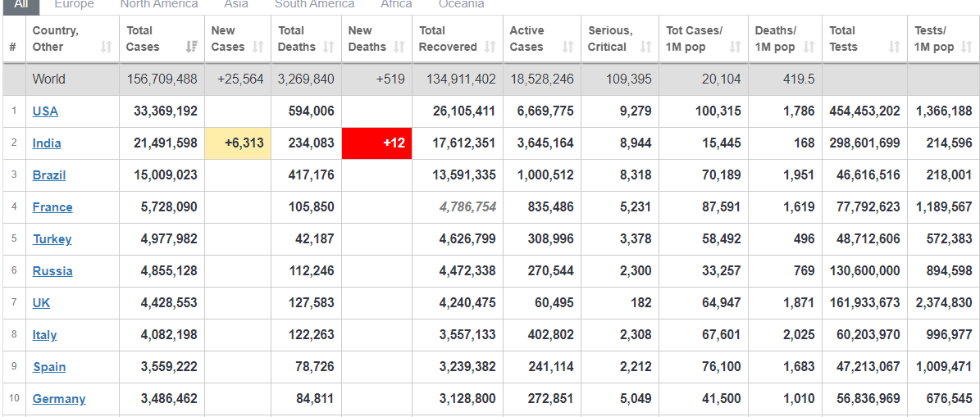The width and height of the screenshot is (980, 417).
Task: Switch to the Europe tab
Action: [75, 5]
